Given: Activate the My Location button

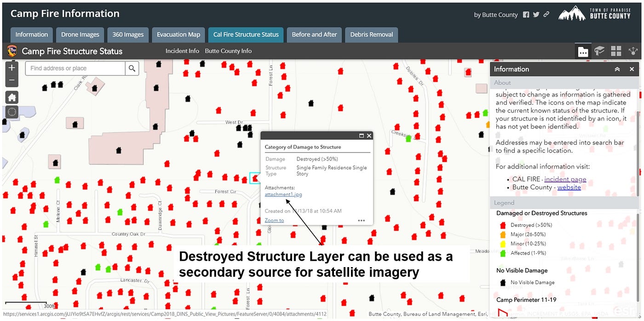Looking at the screenshot, I should (12, 111).
